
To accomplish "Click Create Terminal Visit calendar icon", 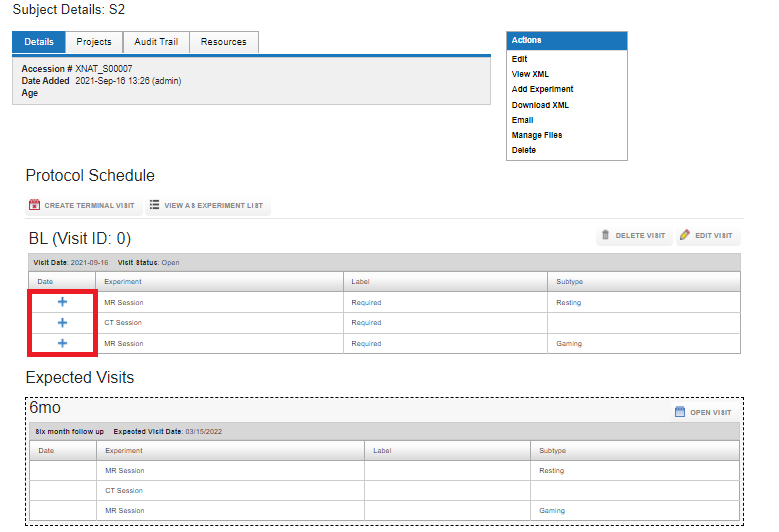I will pyautogui.click(x=34, y=205).
